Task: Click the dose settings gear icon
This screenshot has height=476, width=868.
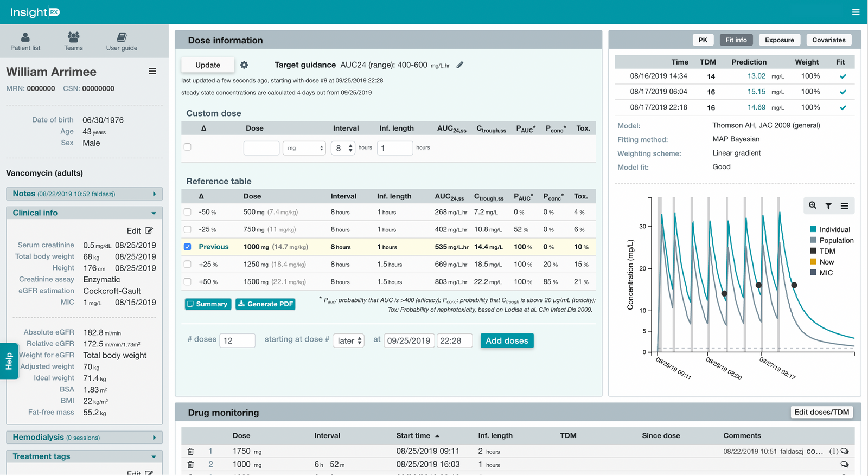Action: (244, 65)
